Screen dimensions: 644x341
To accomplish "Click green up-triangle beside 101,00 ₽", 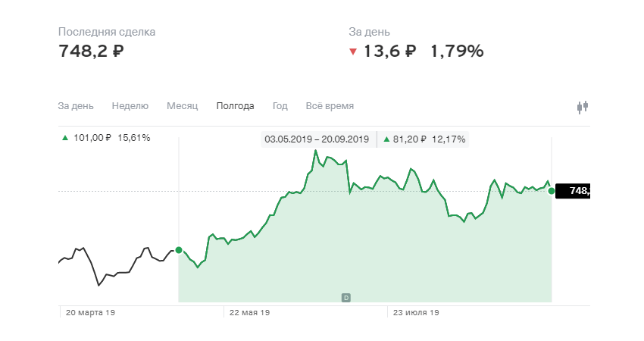I will click(x=65, y=138).
